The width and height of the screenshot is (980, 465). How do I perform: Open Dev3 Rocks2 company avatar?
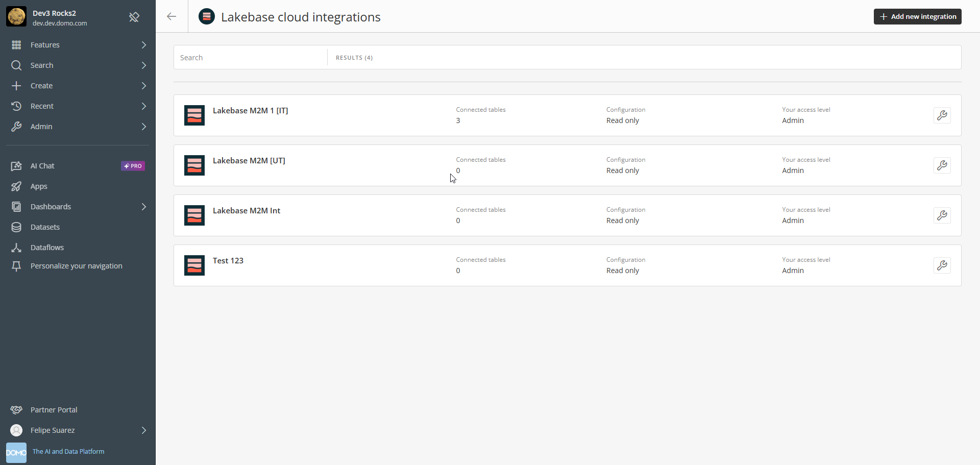coord(16,16)
